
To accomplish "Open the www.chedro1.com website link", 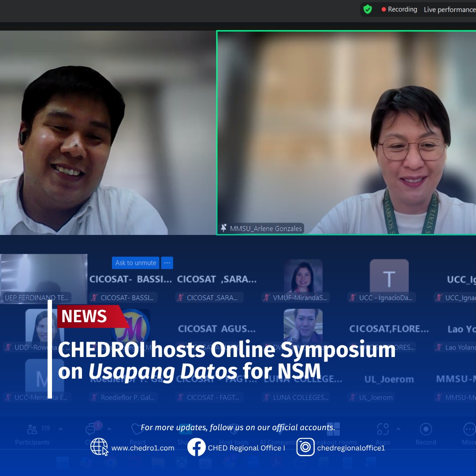I will (x=142, y=448).
